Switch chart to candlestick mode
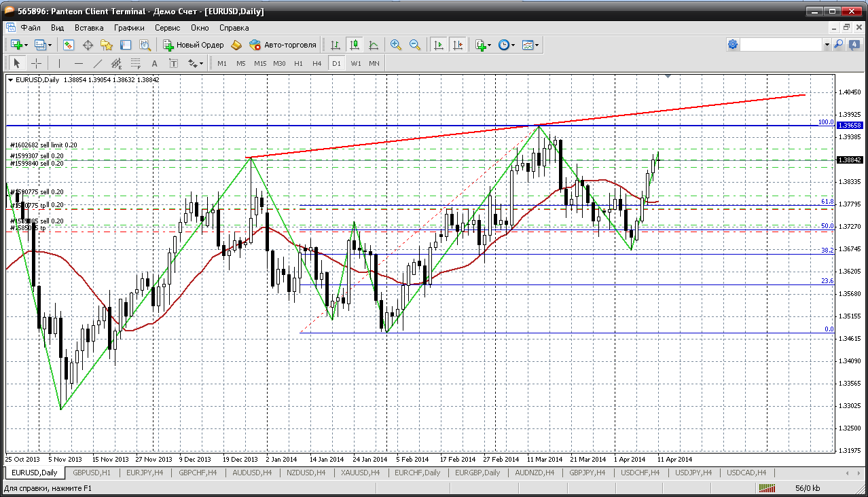Image resolution: width=868 pixels, height=497 pixels. click(x=354, y=45)
